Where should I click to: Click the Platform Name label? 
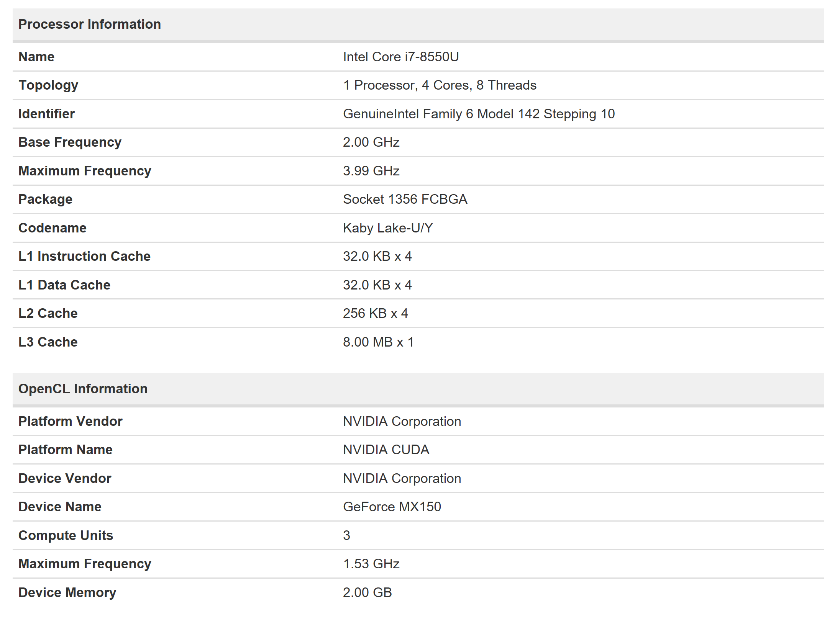pos(66,450)
